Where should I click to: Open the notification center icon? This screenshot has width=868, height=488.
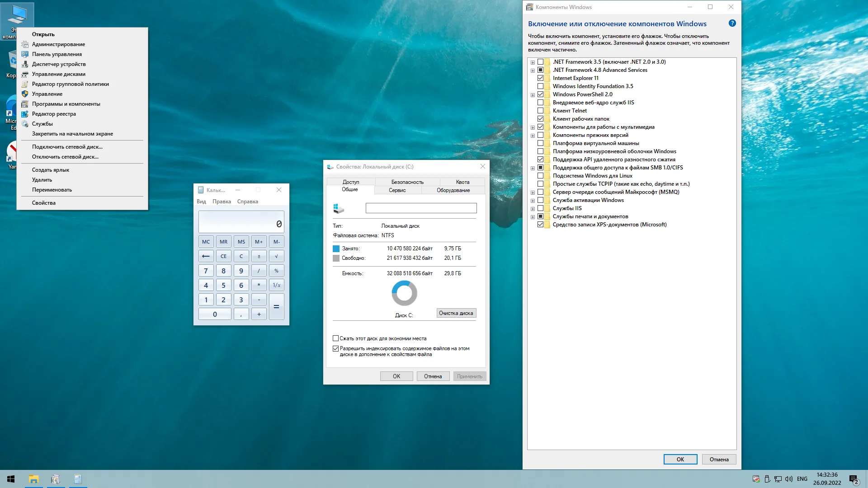click(x=854, y=479)
